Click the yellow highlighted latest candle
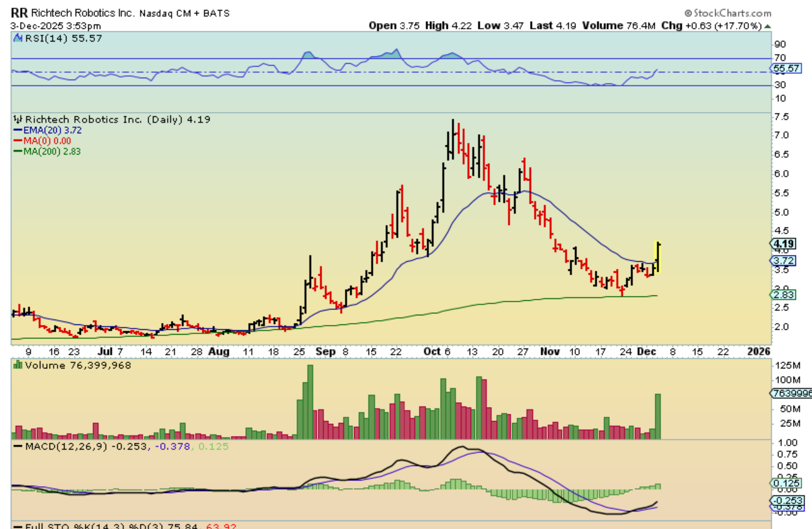812x529 pixels. (x=658, y=257)
